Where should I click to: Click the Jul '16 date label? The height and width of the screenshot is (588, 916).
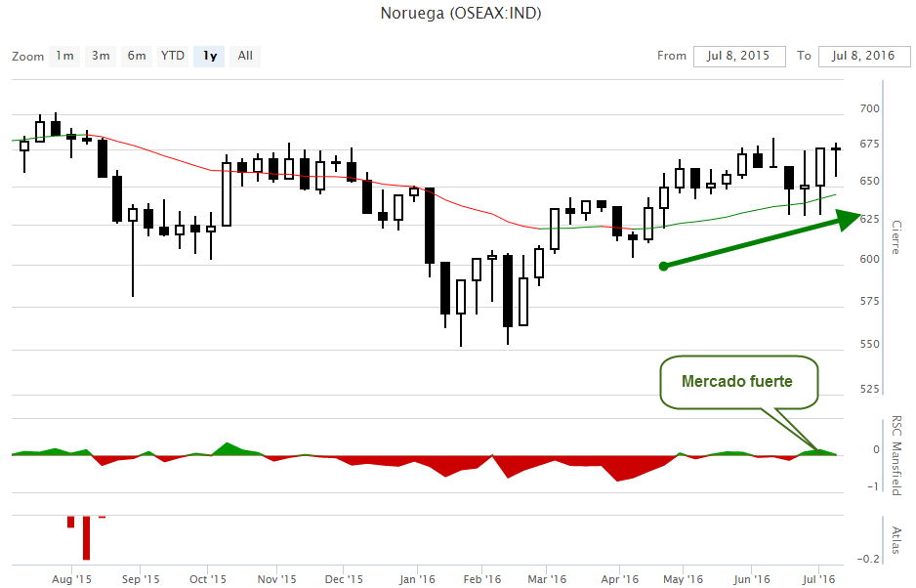(x=818, y=579)
